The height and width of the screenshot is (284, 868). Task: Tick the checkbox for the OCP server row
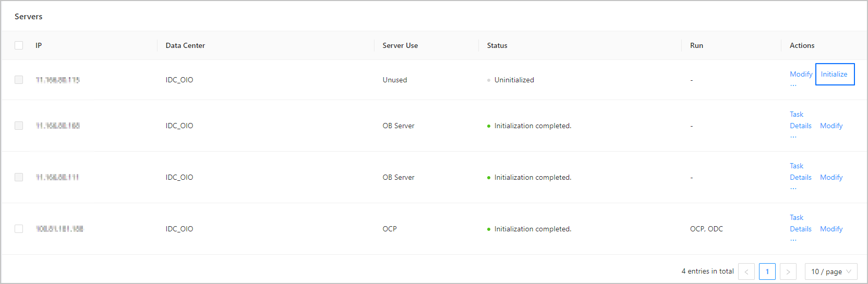pos(19,229)
